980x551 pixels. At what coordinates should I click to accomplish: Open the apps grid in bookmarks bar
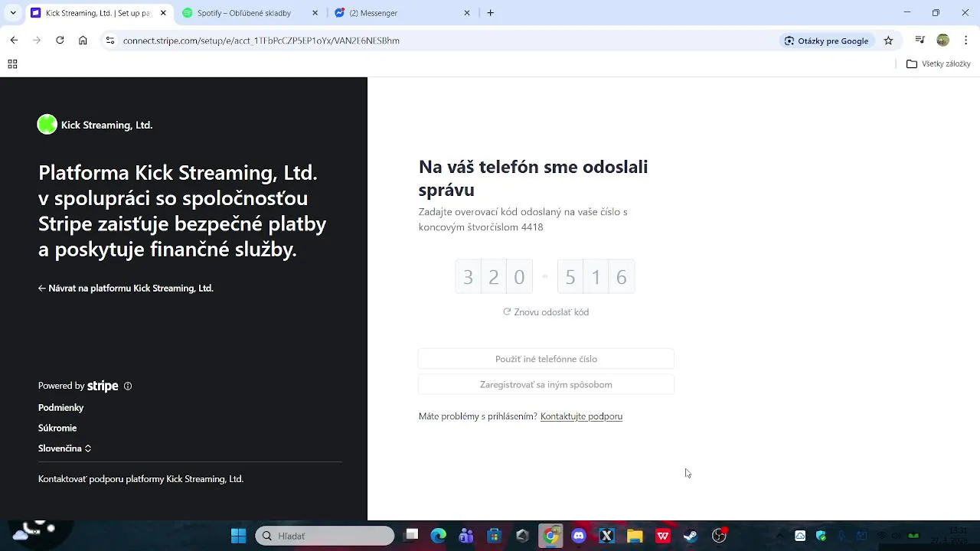(x=12, y=64)
